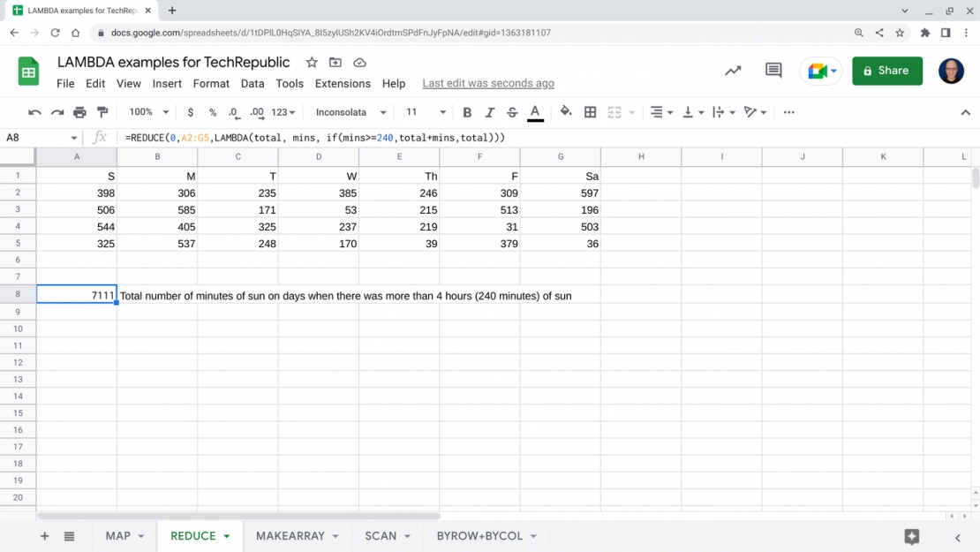The height and width of the screenshot is (552, 980).
Task: Apply italic formatting
Action: [489, 112]
